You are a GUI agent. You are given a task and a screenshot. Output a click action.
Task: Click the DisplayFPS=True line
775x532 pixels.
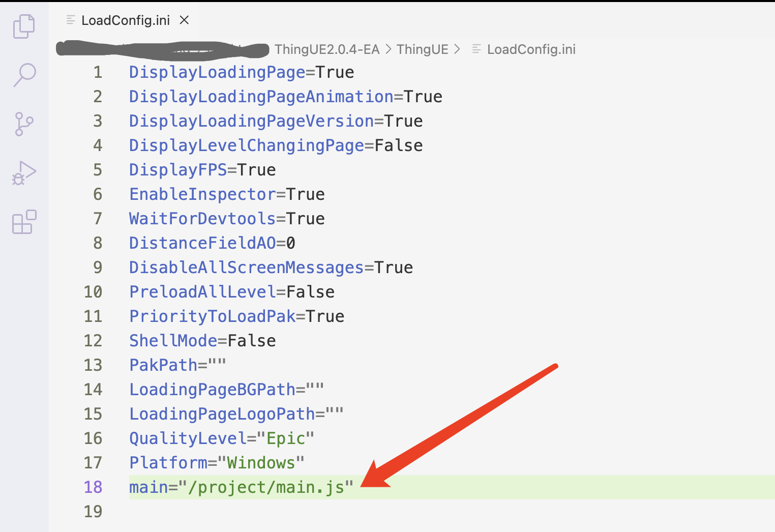coord(202,170)
